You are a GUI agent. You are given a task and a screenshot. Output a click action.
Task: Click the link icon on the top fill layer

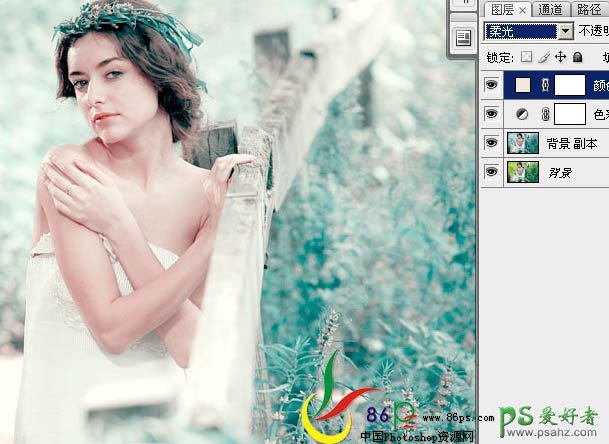click(546, 86)
